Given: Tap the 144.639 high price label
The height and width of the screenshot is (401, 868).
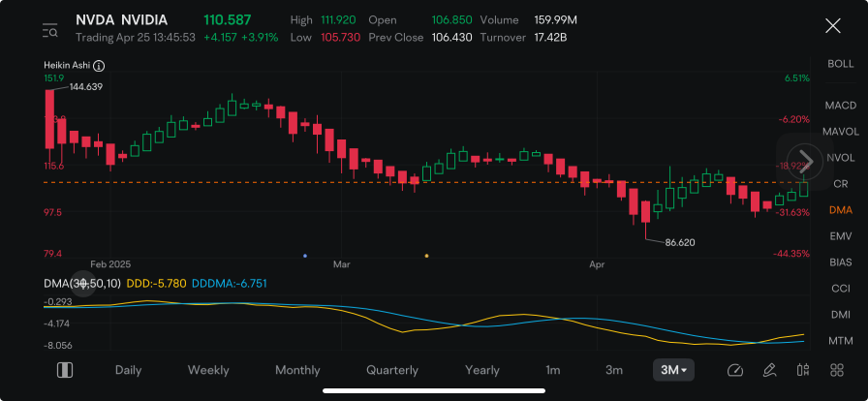Looking at the screenshot, I should [x=86, y=86].
